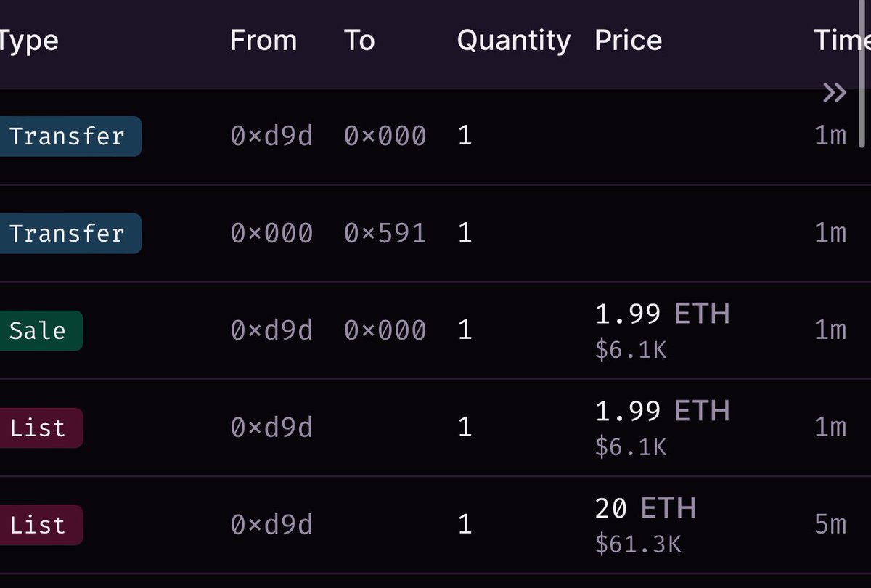The width and height of the screenshot is (871, 588).
Task: Open sender 0×d9d in the Sale row
Action: point(271,330)
